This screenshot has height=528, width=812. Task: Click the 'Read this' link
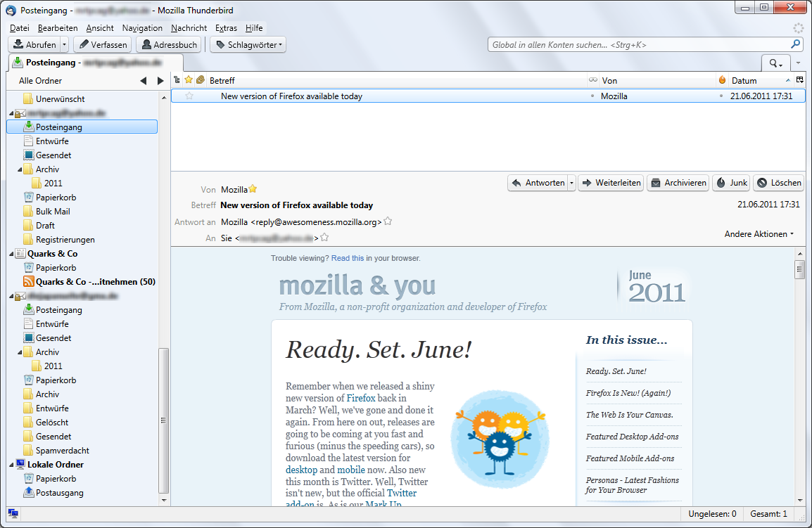pos(348,258)
